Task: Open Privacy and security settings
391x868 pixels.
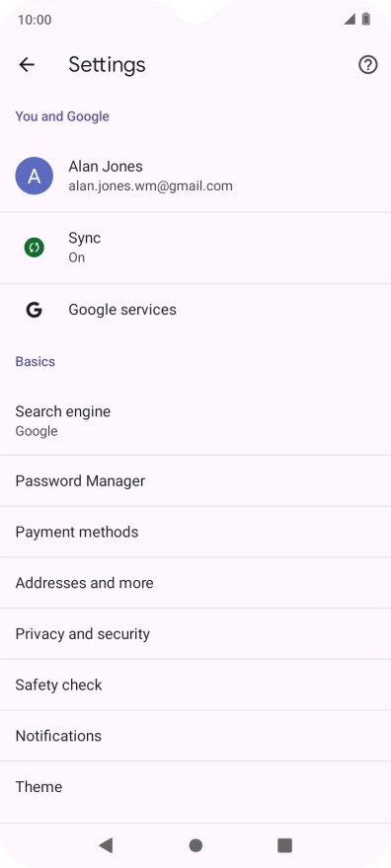Action: coord(195,634)
